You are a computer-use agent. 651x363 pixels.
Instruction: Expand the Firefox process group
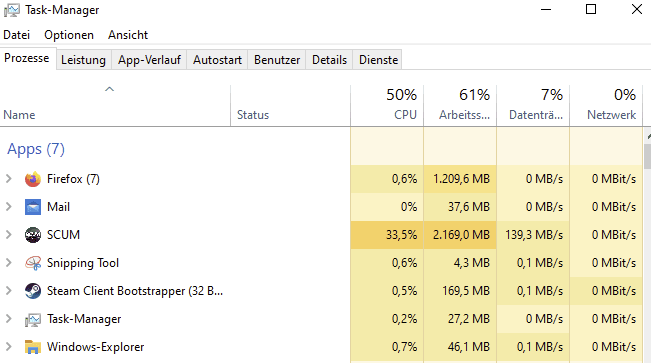click(x=8, y=179)
